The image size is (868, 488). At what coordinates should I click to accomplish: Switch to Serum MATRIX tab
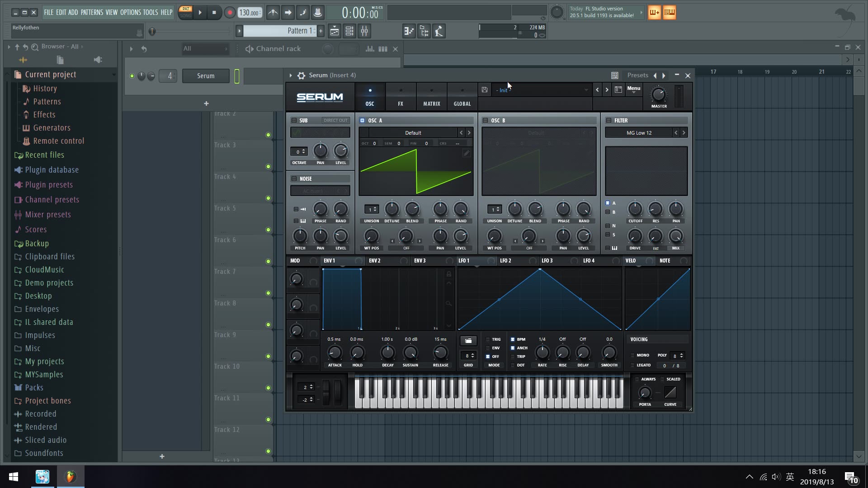[431, 97]
